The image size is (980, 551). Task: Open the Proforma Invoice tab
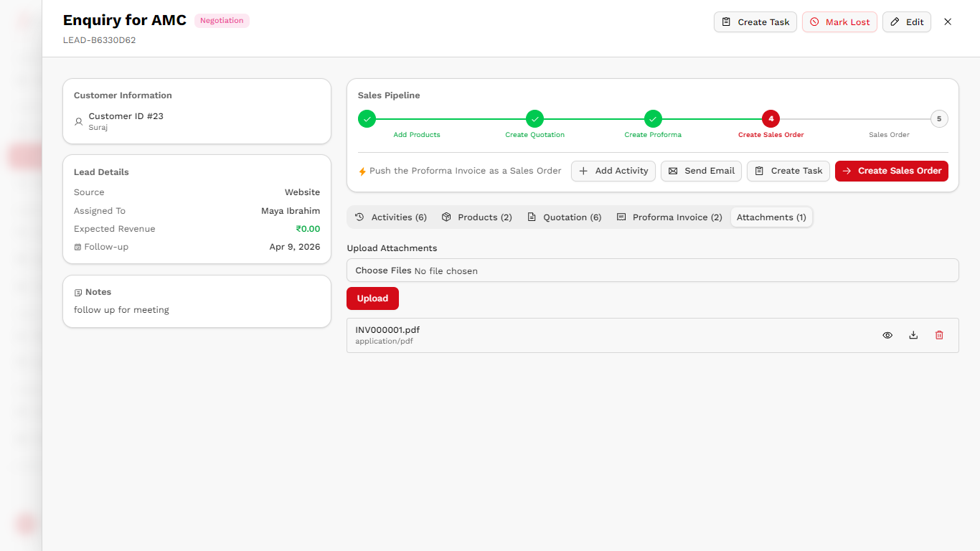click(x=669, y=217)
